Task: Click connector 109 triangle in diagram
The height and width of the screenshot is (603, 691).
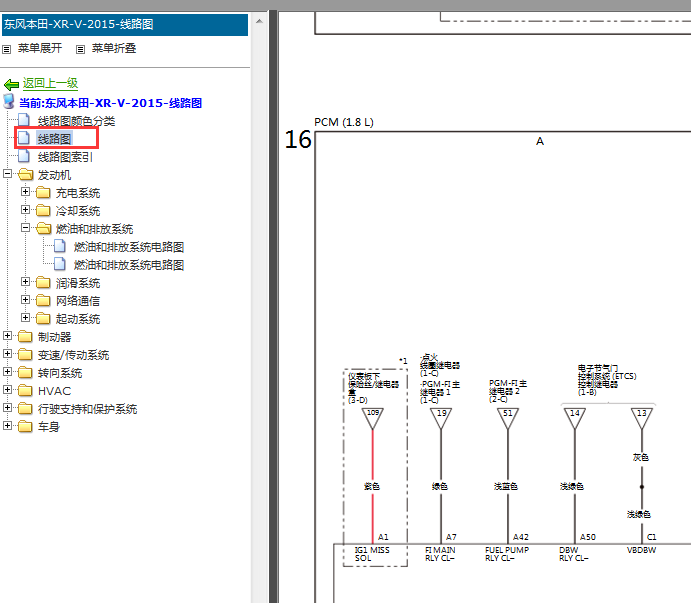Action: coord(373,418)
